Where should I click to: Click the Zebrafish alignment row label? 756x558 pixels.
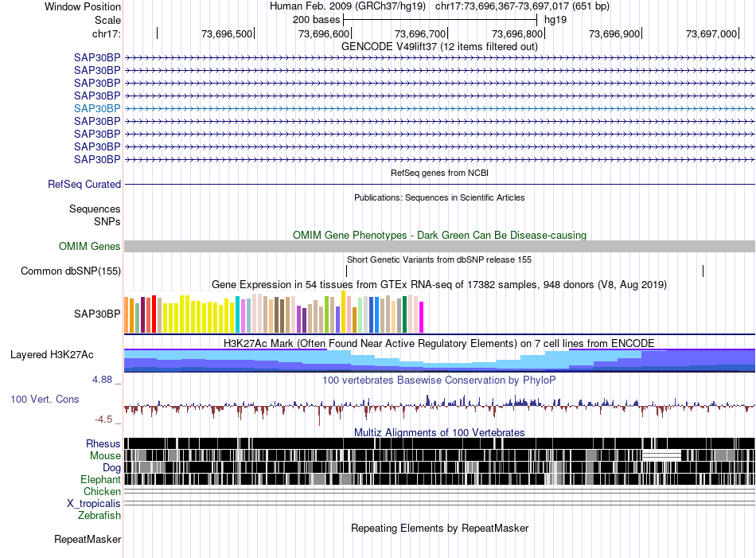click(x=99, y=516)
